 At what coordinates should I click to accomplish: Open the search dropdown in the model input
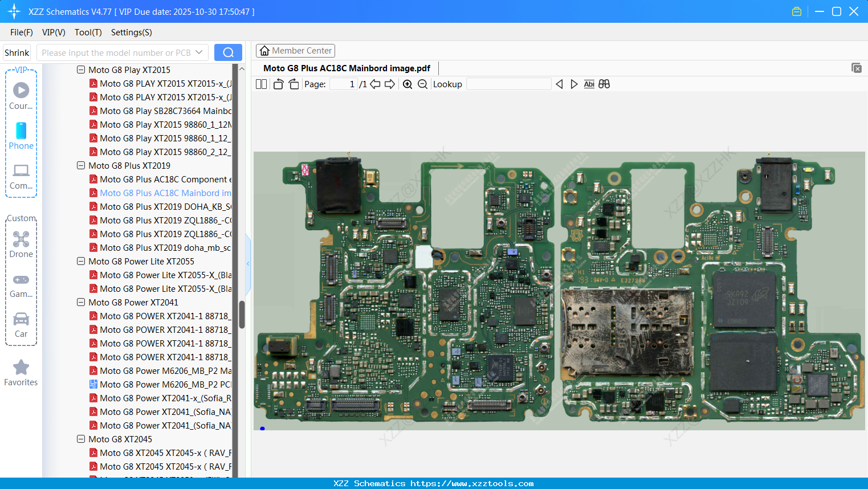(x=200, y=52)
